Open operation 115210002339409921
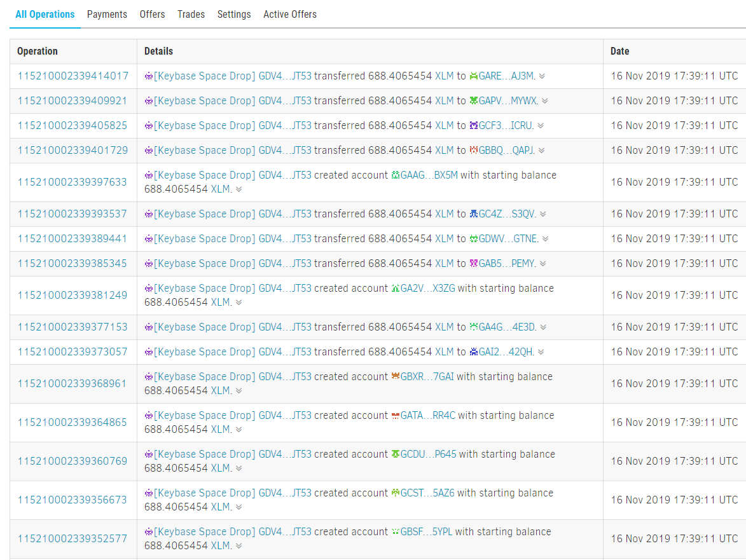Viewport: 746px width, 560px height. (73, 101)
